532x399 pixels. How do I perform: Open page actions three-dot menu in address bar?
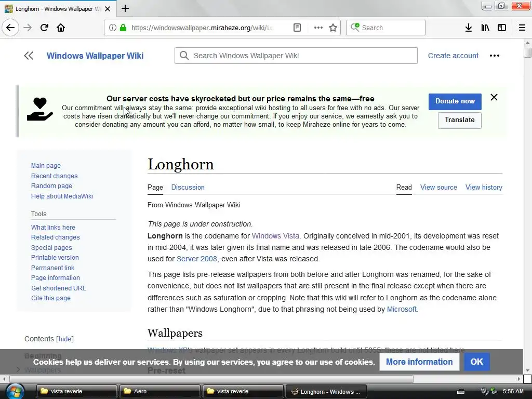pyautogui.click(x=318, y=28)
